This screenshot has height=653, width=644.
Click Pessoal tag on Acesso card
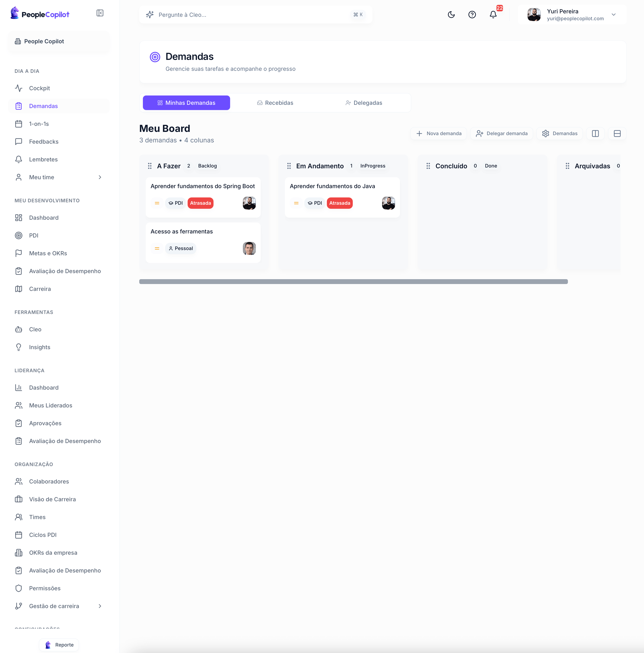click(181, 248)
